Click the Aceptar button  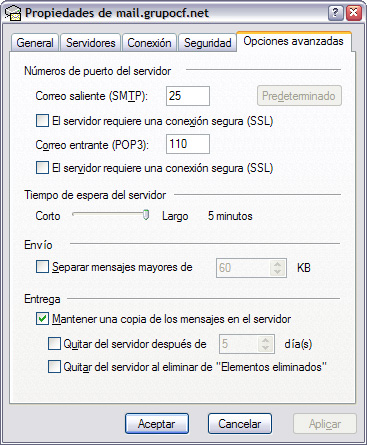tap(157, 424)
